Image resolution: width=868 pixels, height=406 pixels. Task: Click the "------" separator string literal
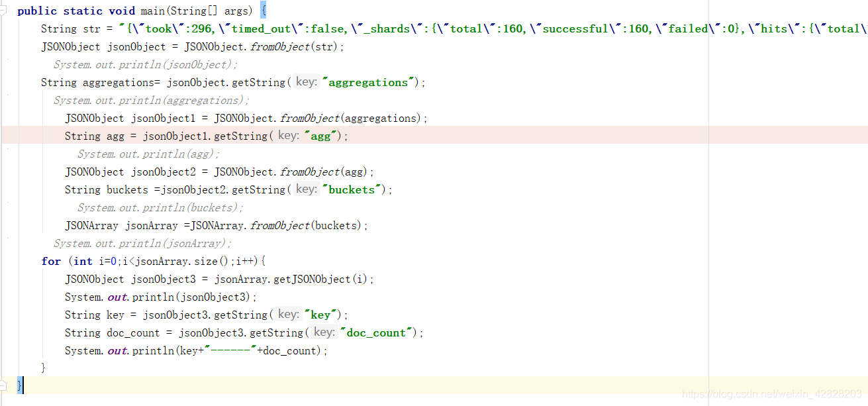tap(230, 351)
